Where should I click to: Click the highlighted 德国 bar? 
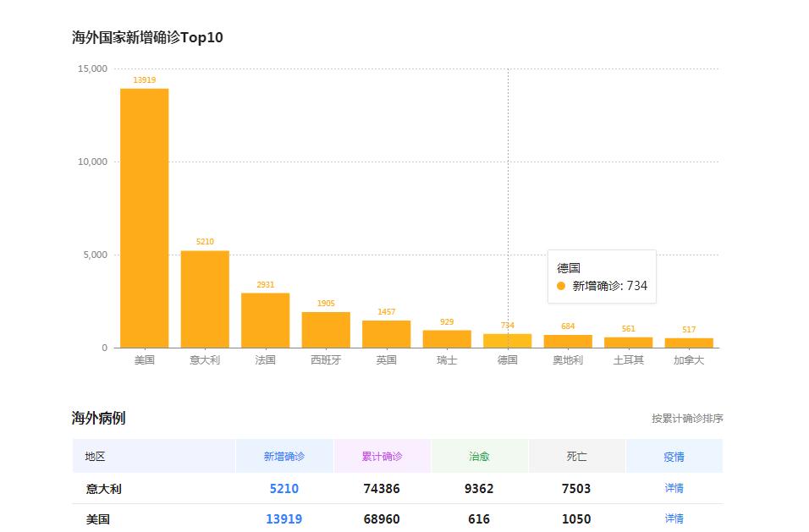[507, 341]
